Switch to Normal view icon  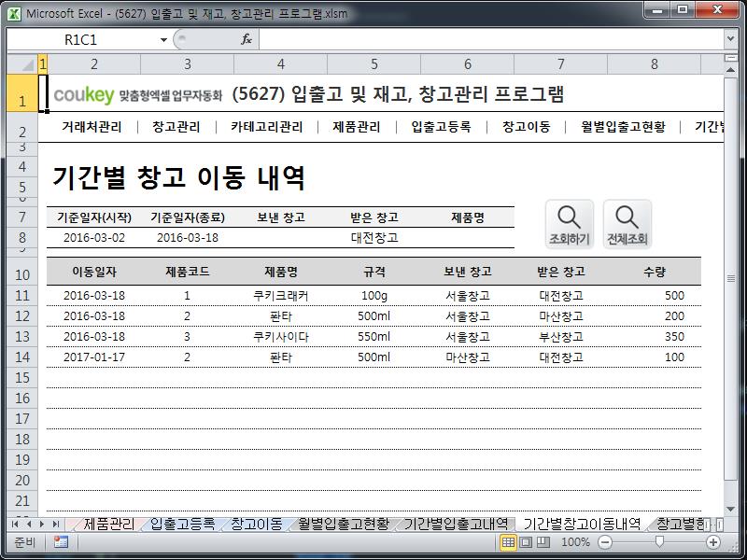(508, 542)
